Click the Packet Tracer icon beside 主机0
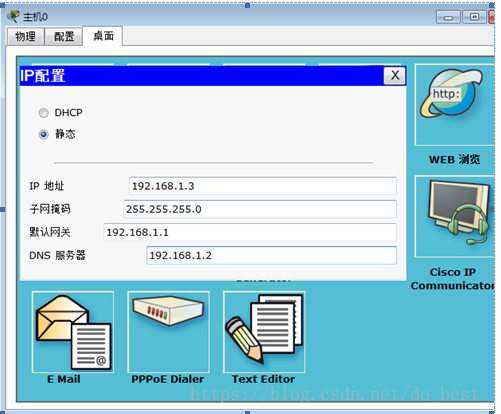 click(13, 16)
